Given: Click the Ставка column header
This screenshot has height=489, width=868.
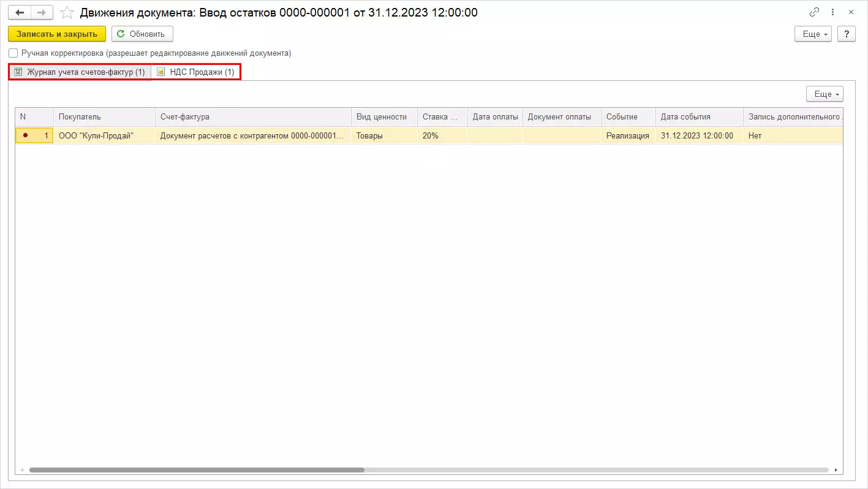Looking at the screenshot, I should point(442,117).
